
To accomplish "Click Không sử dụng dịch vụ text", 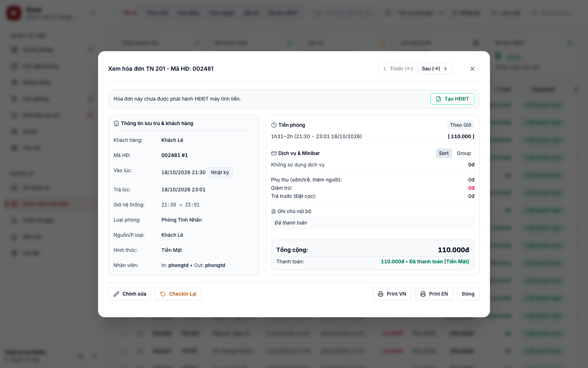I will coord(298,165).
